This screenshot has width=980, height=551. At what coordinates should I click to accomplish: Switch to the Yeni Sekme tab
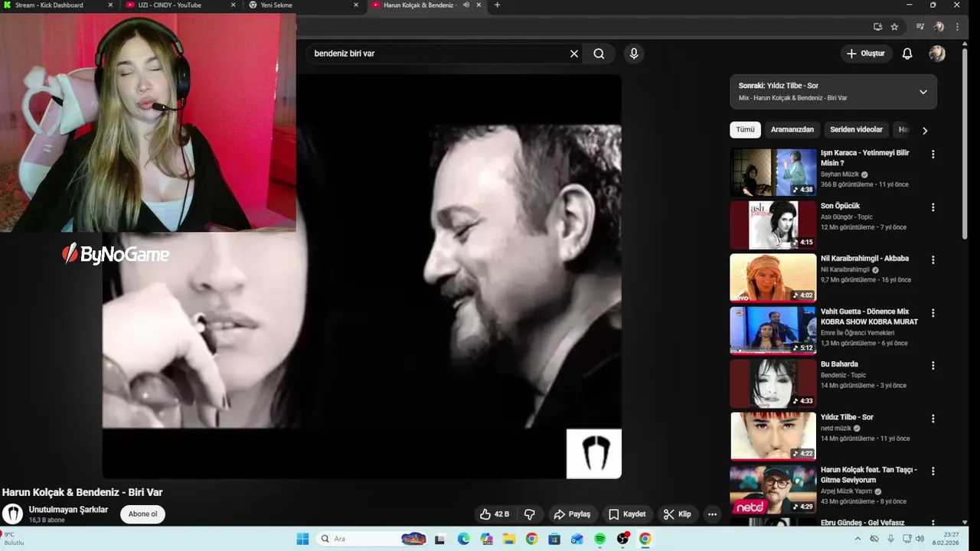pyautogui.click(x=302, y=5)
